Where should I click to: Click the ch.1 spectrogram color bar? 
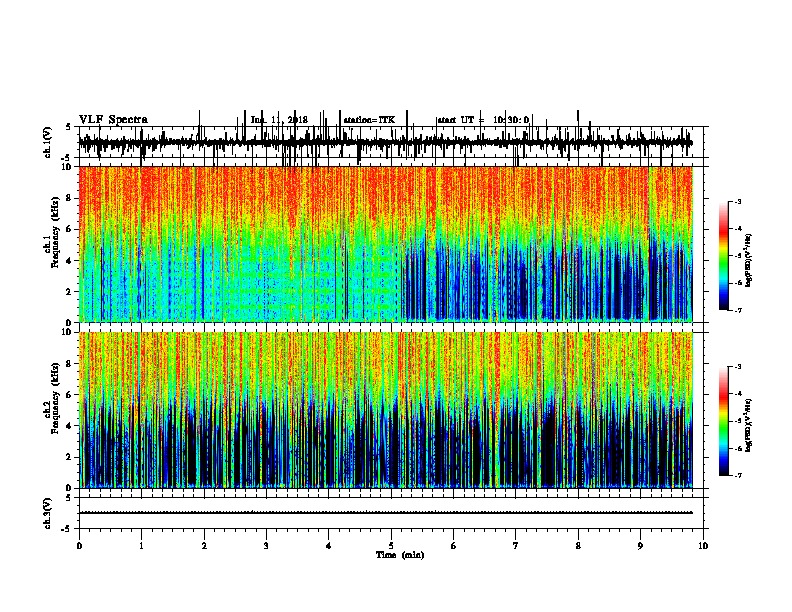coord(724,256)
